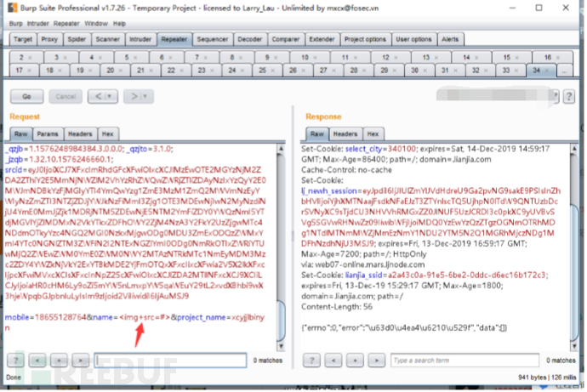587x392 pixels.
Task: Switch to the Decoder tool tab
Action: point(250,39)
